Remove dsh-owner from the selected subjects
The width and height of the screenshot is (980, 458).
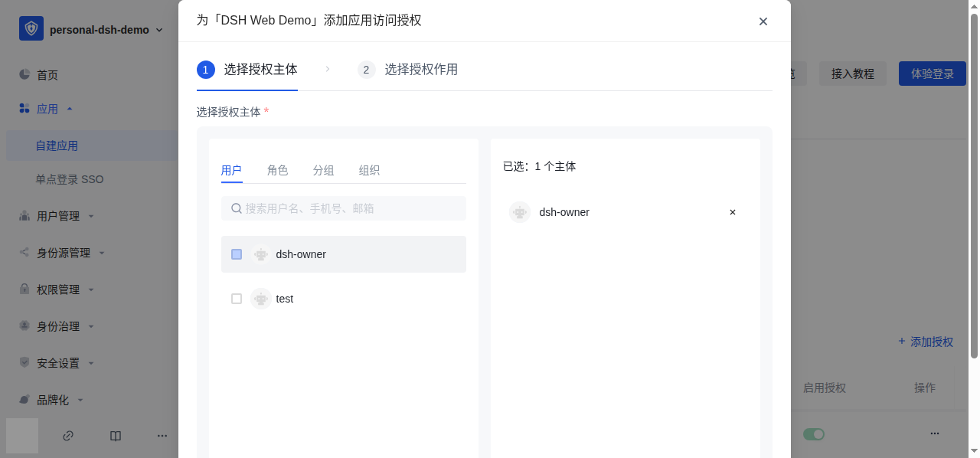[x=733, y=212]
